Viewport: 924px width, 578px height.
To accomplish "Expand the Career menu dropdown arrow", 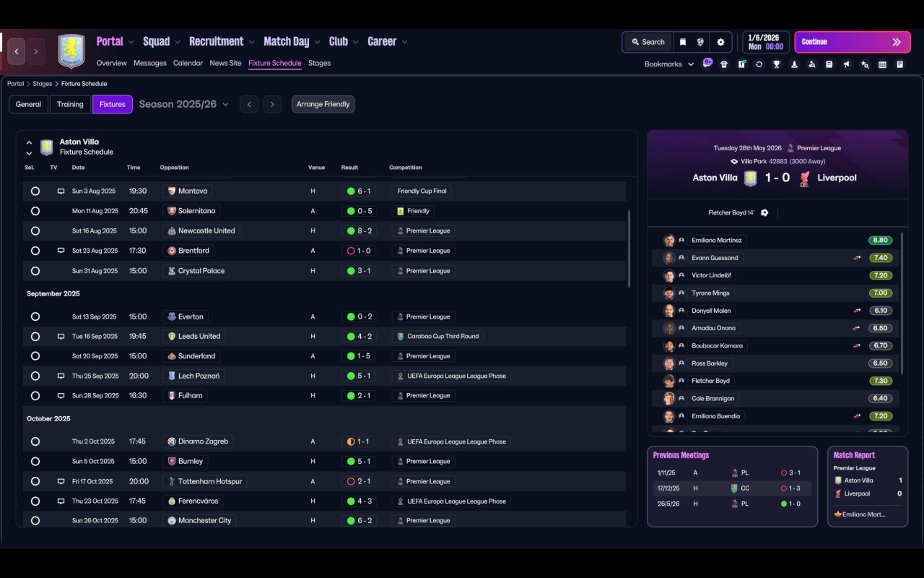I will (x=404, y=43).
